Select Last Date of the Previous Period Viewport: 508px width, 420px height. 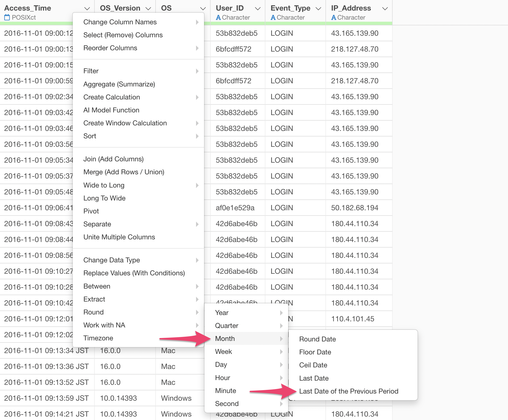click(348, 391)
